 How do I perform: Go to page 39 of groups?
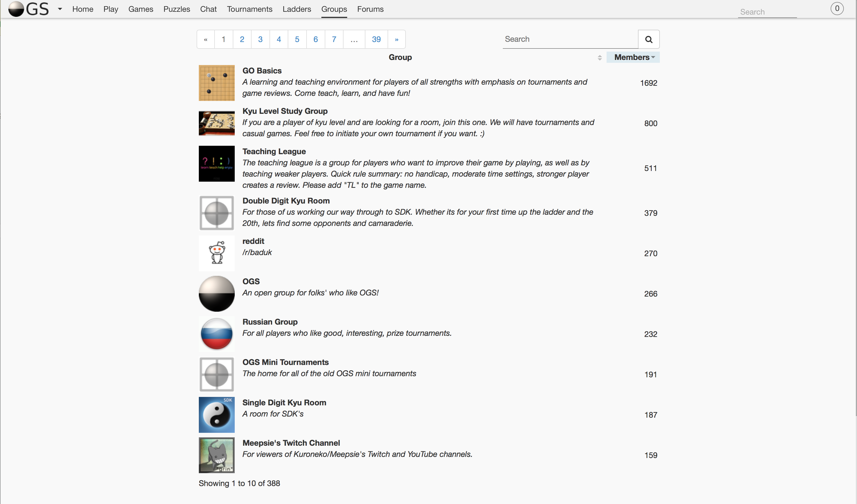pos(376,40)
